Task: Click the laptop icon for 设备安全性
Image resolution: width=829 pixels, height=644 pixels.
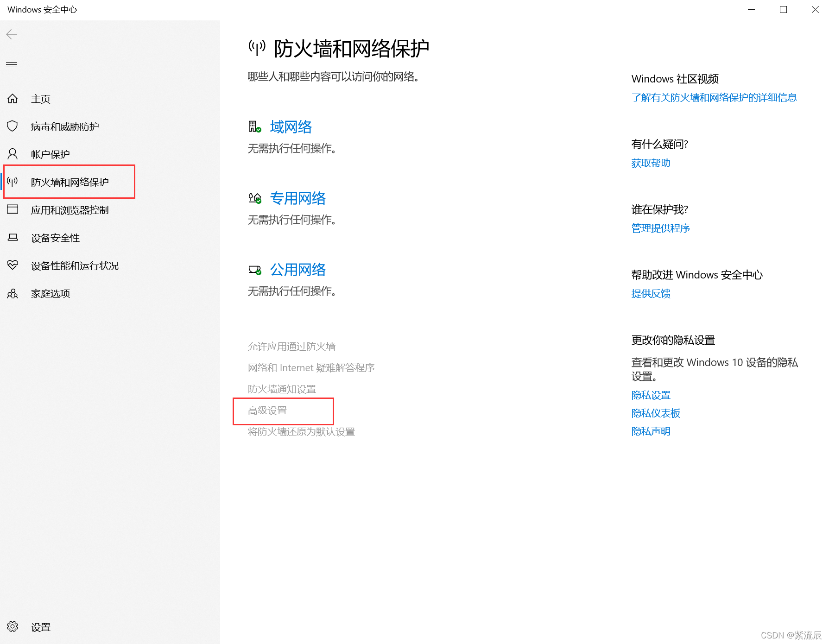Action: pyautogui.click(x=13, y=237)
